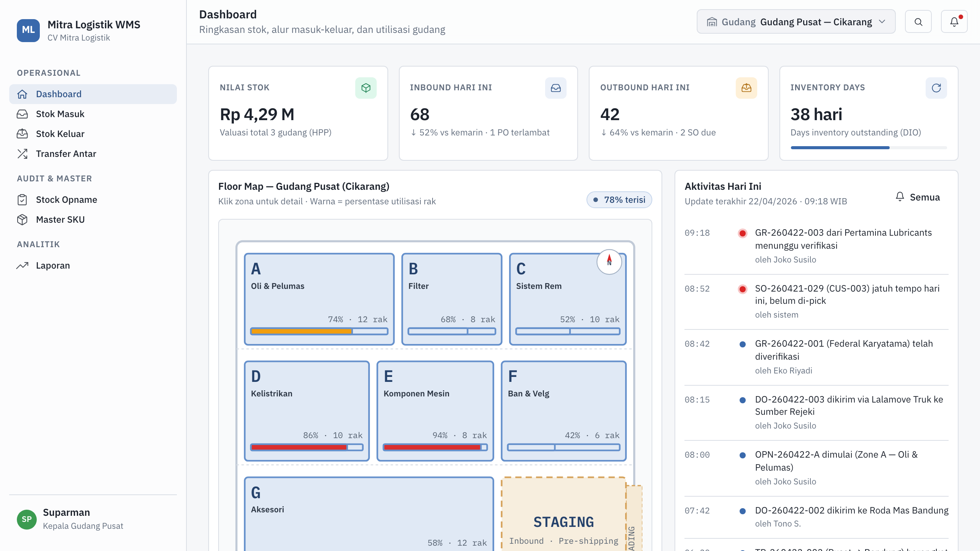Click blue status dot for GR-260422-001
Screen dimensions: 980x551
742,344
